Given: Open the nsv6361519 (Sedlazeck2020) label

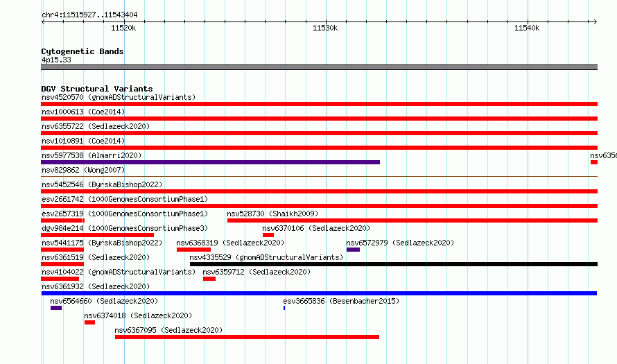Looking at the screenshot, I should (96, 257).
